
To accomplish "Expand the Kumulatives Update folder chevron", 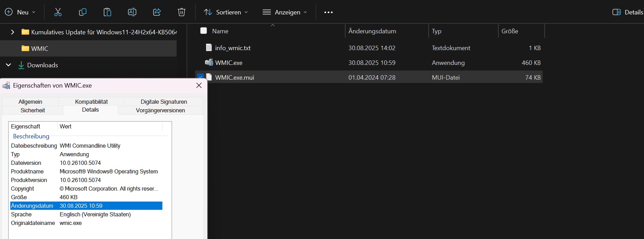I will click(x=13, y=32).
